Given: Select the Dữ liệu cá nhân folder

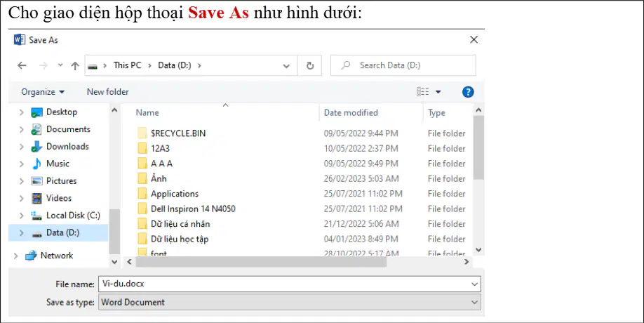Looking at the screenshot, I should [x=180, y=224].
